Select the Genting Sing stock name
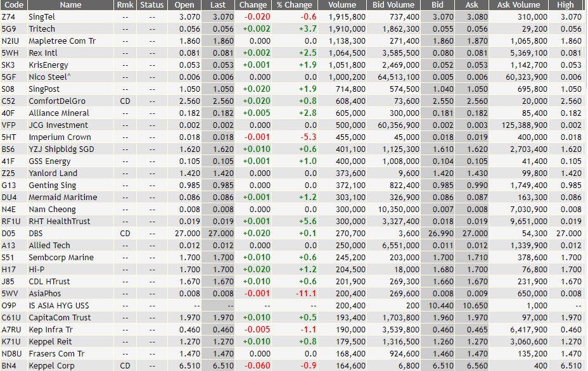This screenshot has width=588, height=371. [53, 185]
